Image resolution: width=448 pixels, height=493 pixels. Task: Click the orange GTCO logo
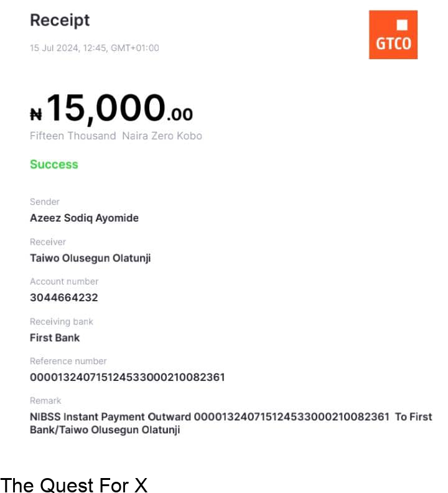tap(393, 34)
